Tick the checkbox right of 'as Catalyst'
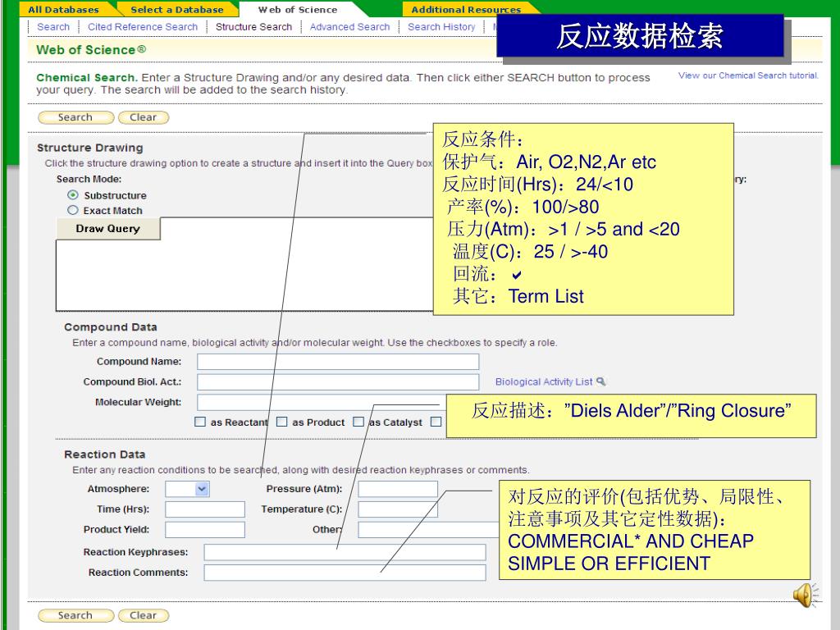The width and height of the screenshot is (840, 630). [436, 422]
